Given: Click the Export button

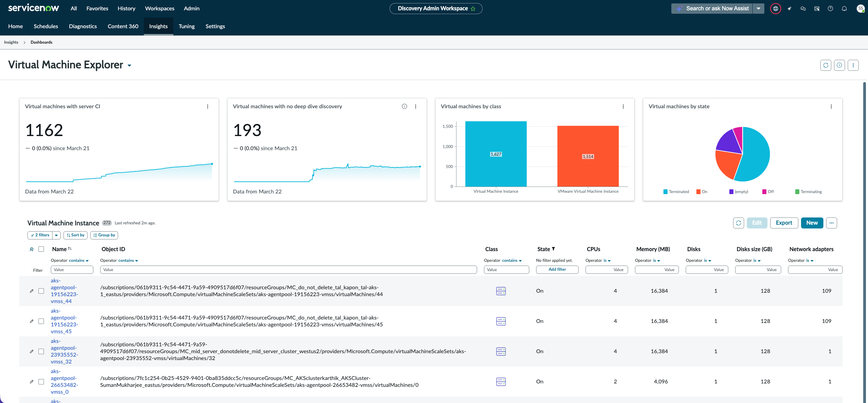Looking at the screenshot, I should tap(784, 223).
